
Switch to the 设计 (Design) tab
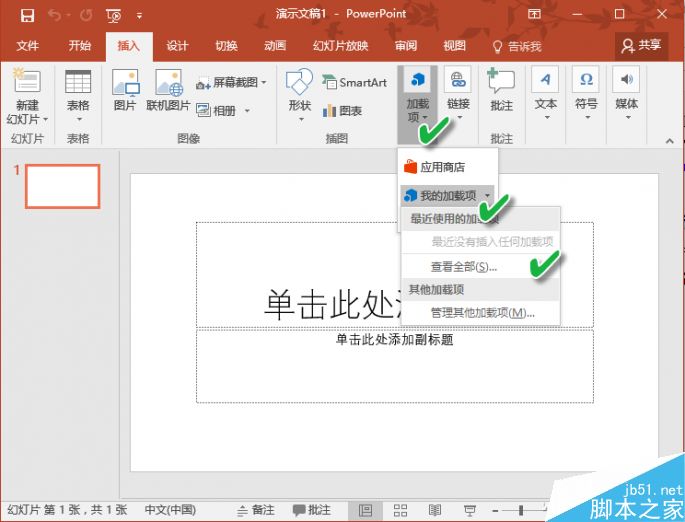point(177,46)
